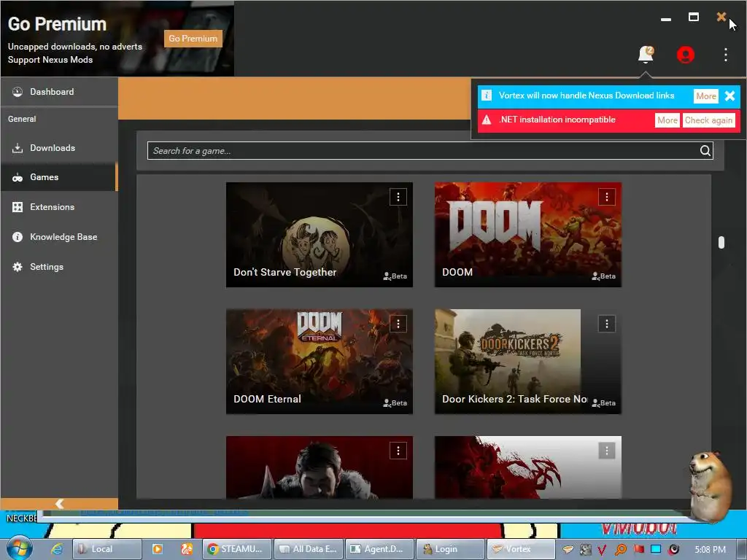This screenshot has height=560, width=747.
Task: Click Beta badge on DOOM card
Action: click(x=603, y=276)
